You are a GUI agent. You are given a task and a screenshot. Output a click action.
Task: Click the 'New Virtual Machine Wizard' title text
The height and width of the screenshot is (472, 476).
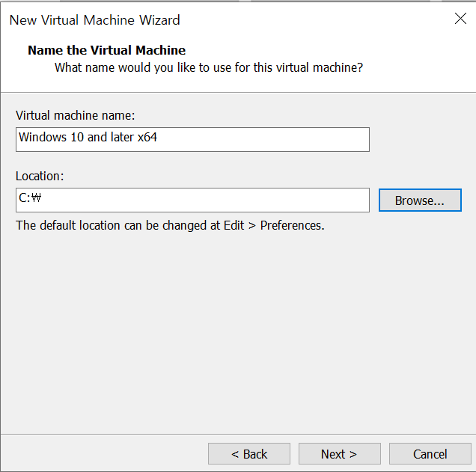coord(95,20)
